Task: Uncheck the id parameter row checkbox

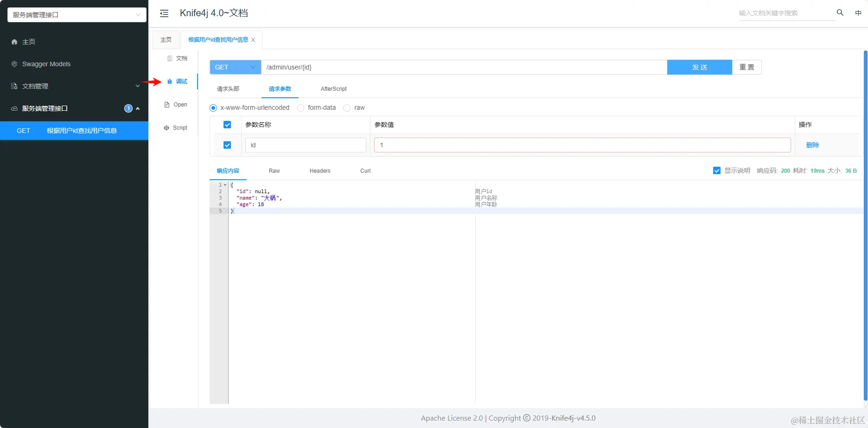Action: 227,145
